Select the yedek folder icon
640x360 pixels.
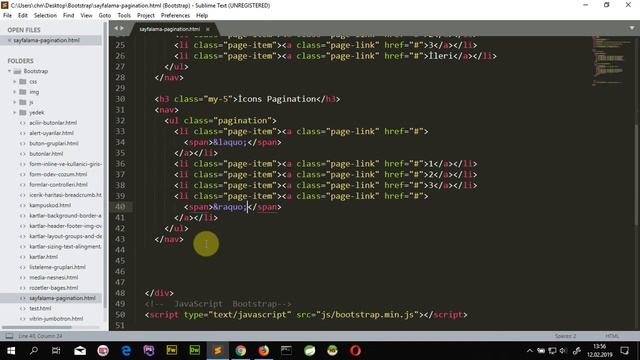point(23,112)
